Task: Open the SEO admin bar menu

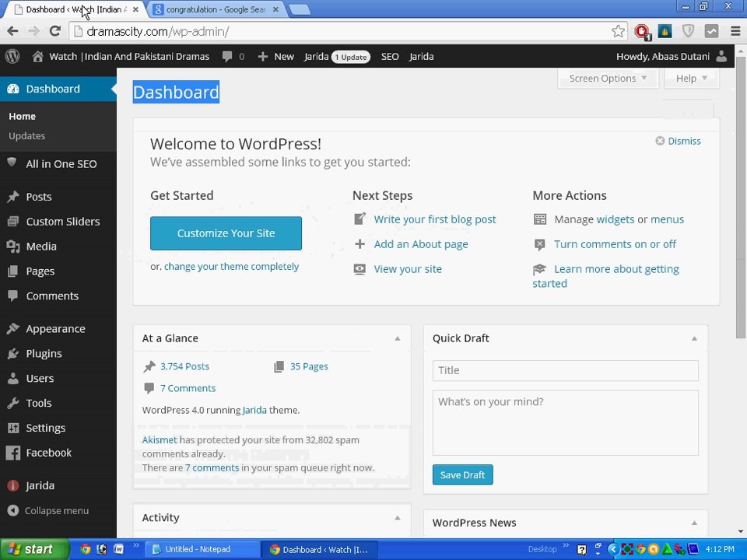Action: pos(390,56)
